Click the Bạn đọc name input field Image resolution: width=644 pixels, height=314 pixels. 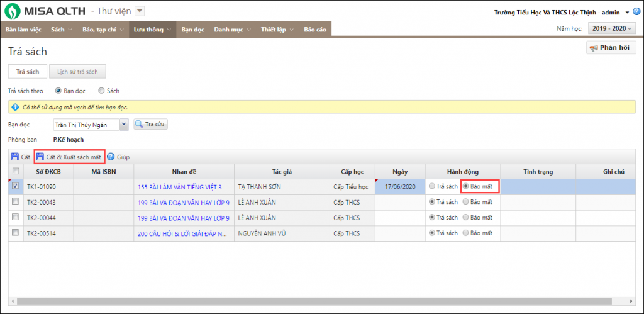click(x=86, y=124)
